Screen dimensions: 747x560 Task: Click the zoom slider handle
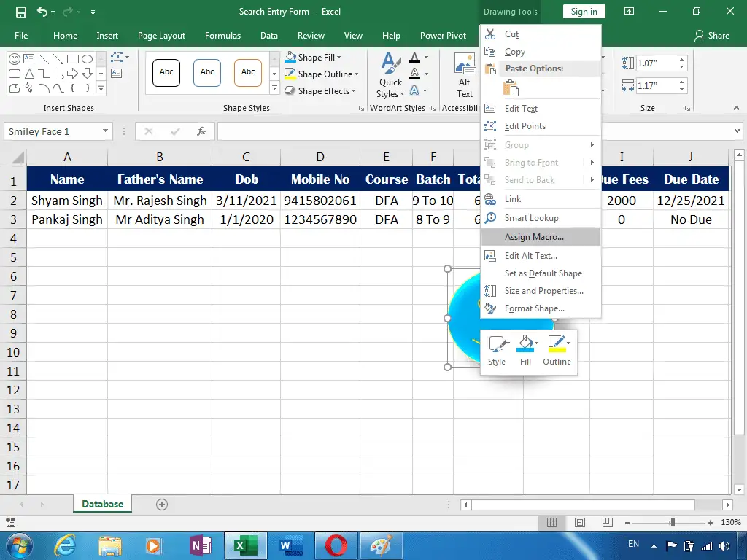(x=672, y=522)
